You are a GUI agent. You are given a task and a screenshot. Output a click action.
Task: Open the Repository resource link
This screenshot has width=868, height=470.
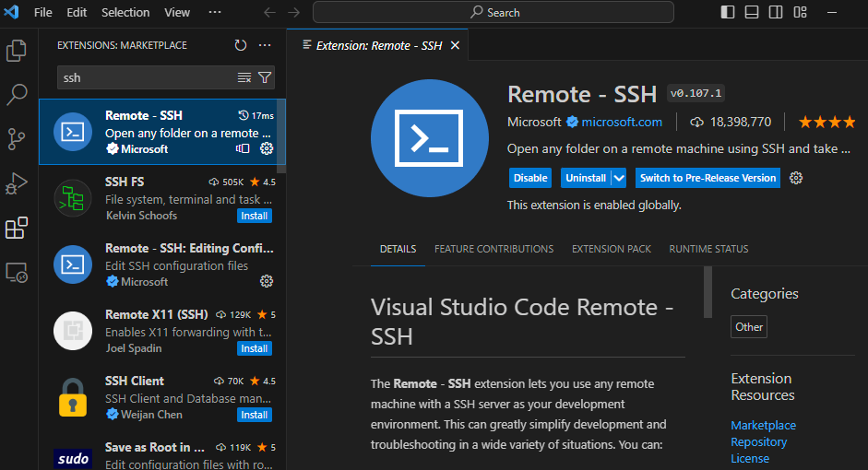click(758, 441)
